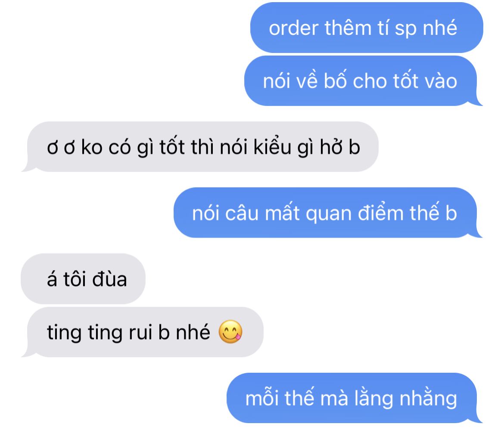The height and width of the screenshot is (430, 504).
Task: Click the yummy face emoji
Action: click(230, 332)
